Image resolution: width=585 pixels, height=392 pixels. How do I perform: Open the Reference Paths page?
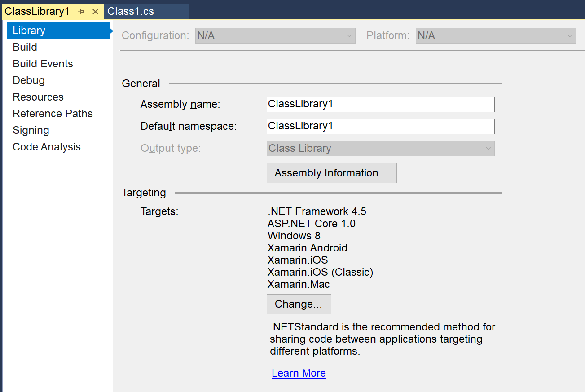(x=53, y=114)
